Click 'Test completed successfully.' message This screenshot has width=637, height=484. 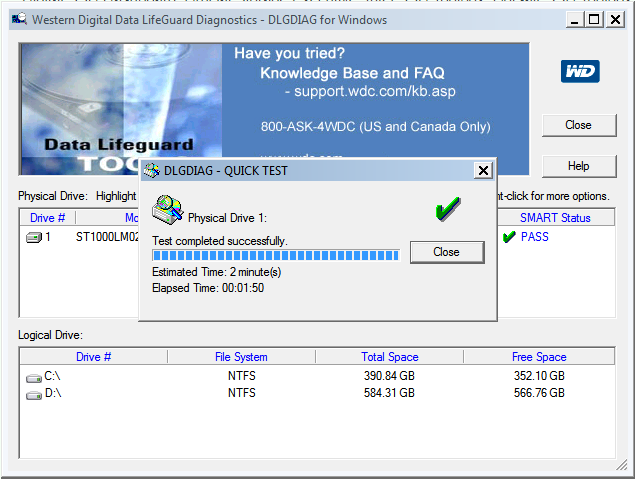tap(220, 241)
